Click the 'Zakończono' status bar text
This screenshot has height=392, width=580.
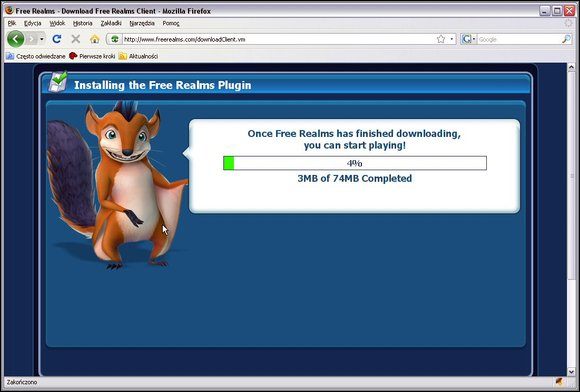[x=22, y=382]
